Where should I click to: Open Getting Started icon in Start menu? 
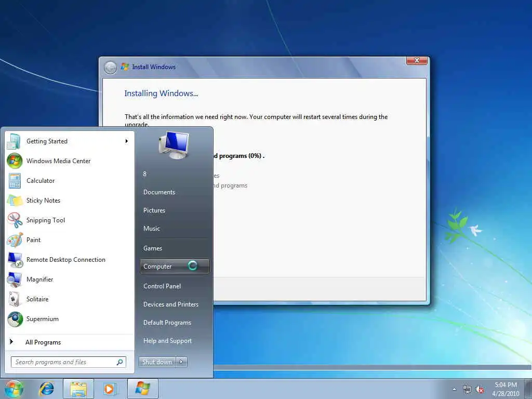coord(14,141)
